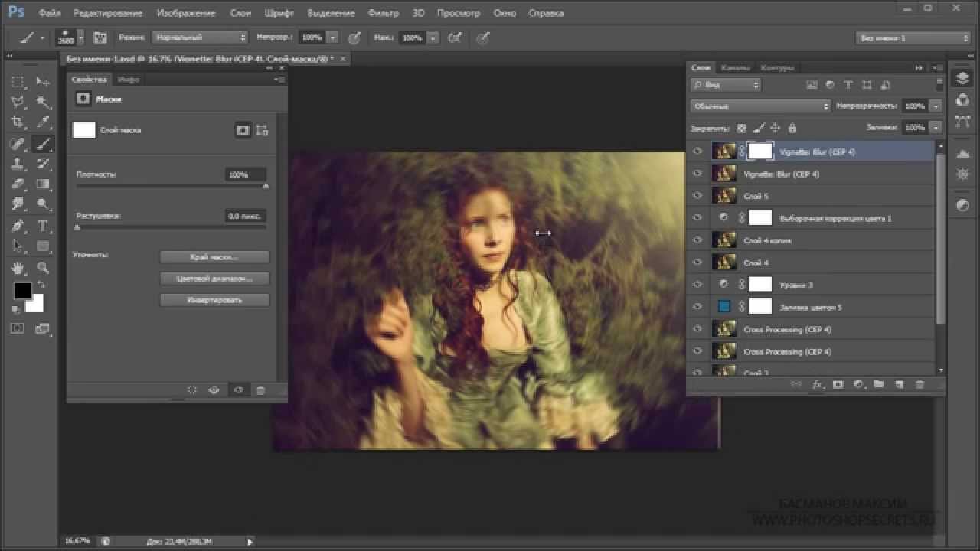Click the foreground color swatch
The width and height of the screenshot is (980, 551).
22,291
